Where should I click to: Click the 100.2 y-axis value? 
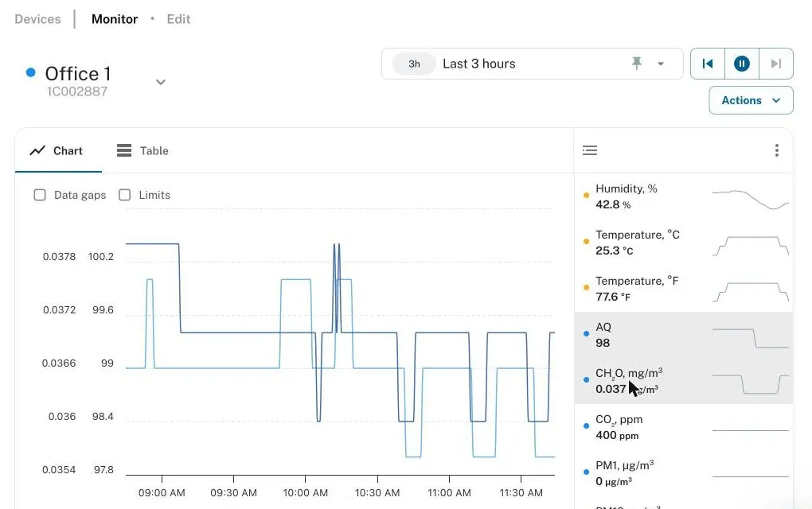[x=101, y=257]
